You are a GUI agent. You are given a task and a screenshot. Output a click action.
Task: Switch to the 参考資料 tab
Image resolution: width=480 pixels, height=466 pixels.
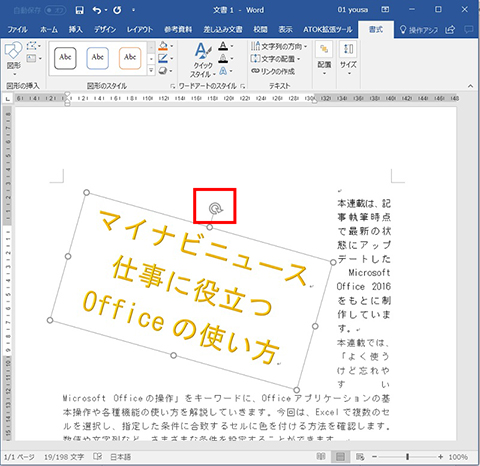pos(178,30)
